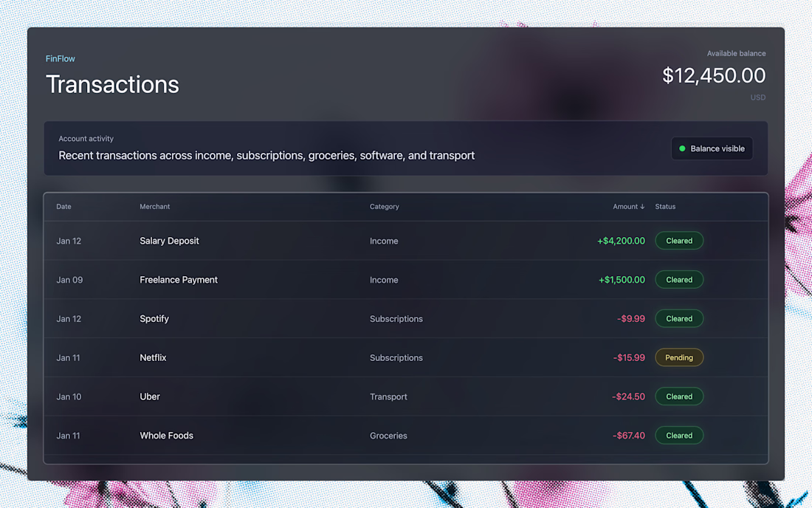Click the Account activity label
Viewport: 812px width, 508px height.
(86, 139)
